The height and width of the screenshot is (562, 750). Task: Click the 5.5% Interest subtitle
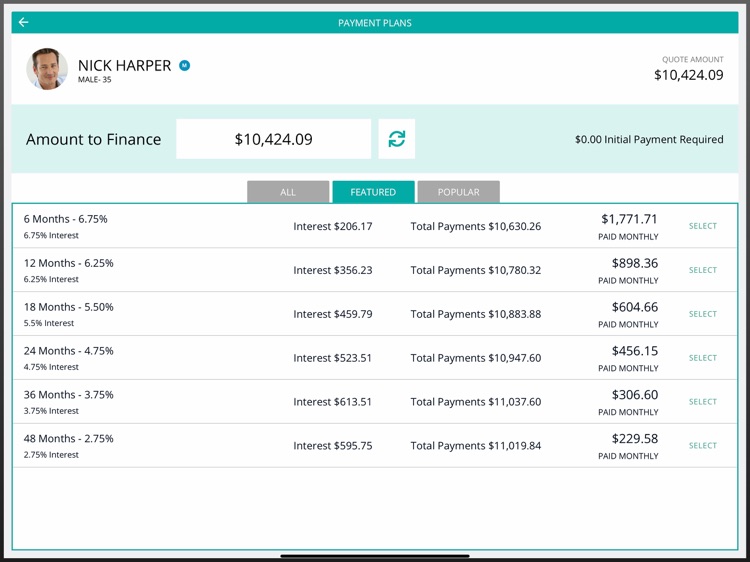tap(49, 323)
